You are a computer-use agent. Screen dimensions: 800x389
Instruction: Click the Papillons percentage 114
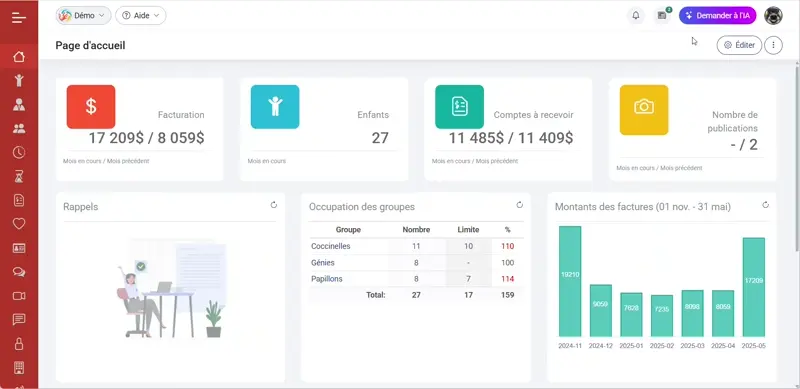pos(507,279)
